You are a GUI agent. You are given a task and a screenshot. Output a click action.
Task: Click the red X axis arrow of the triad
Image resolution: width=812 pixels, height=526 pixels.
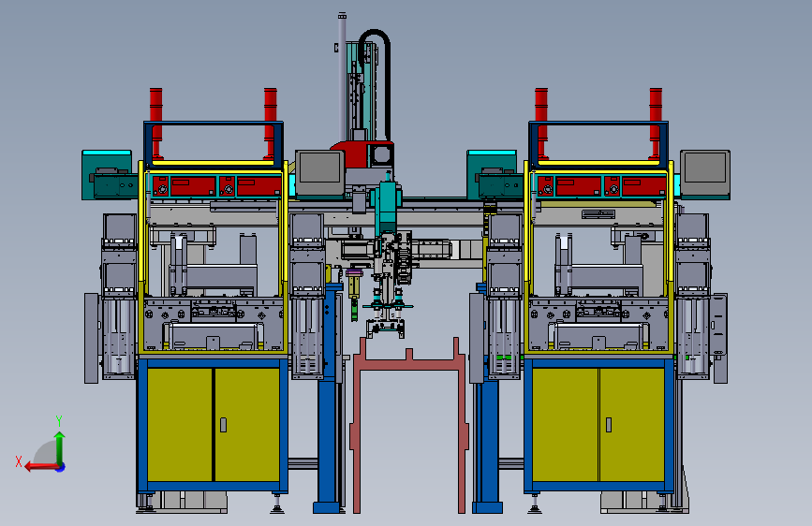41,467
